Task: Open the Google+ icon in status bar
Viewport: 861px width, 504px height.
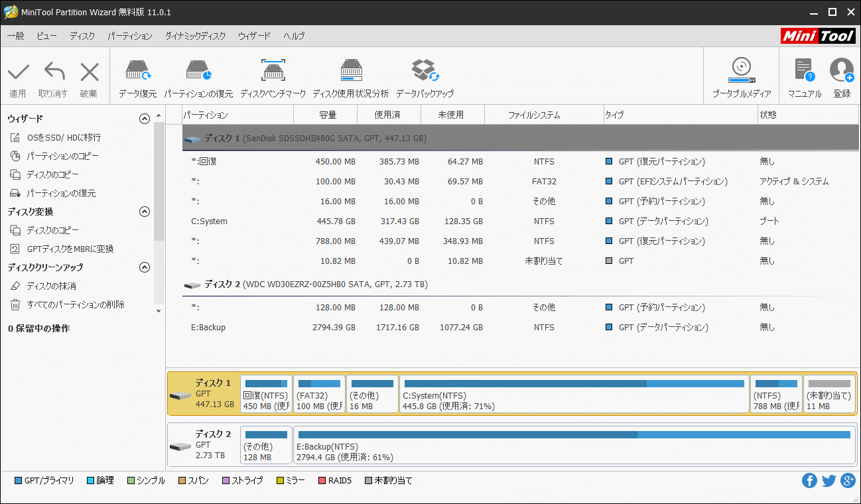Action: pyautogui.click(x=848, y=481)
